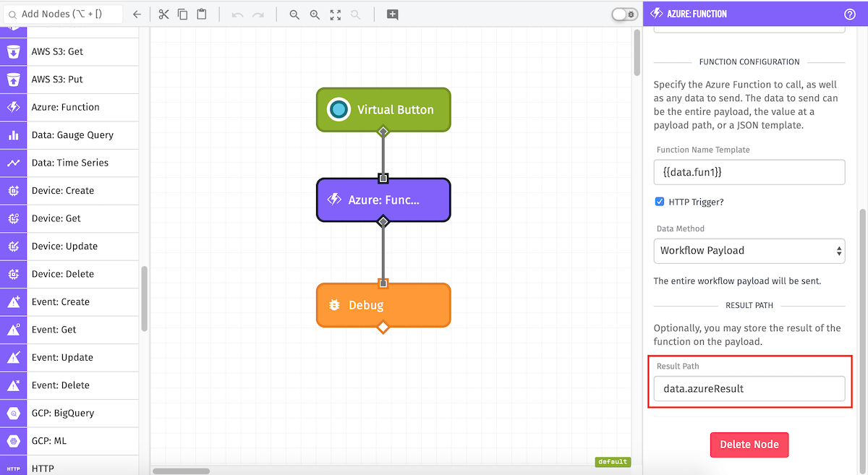
Task: Open the Data Method dropdown
Action: coord(749,251)
